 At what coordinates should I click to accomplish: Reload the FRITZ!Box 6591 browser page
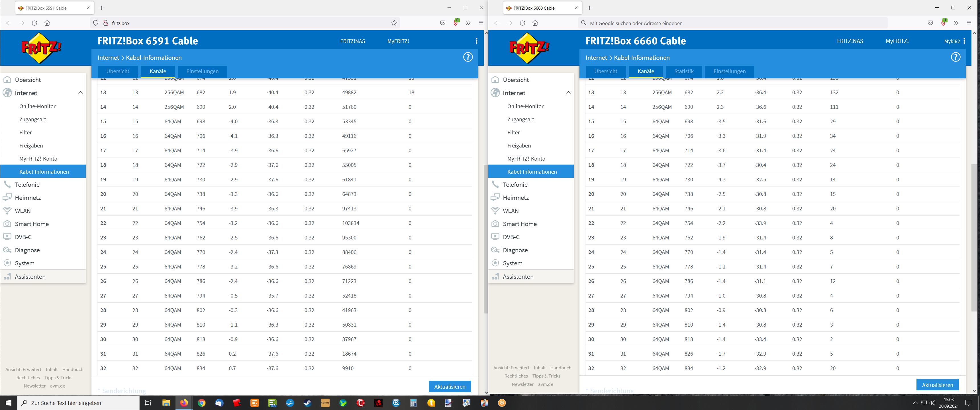click(x=34, y=23)
